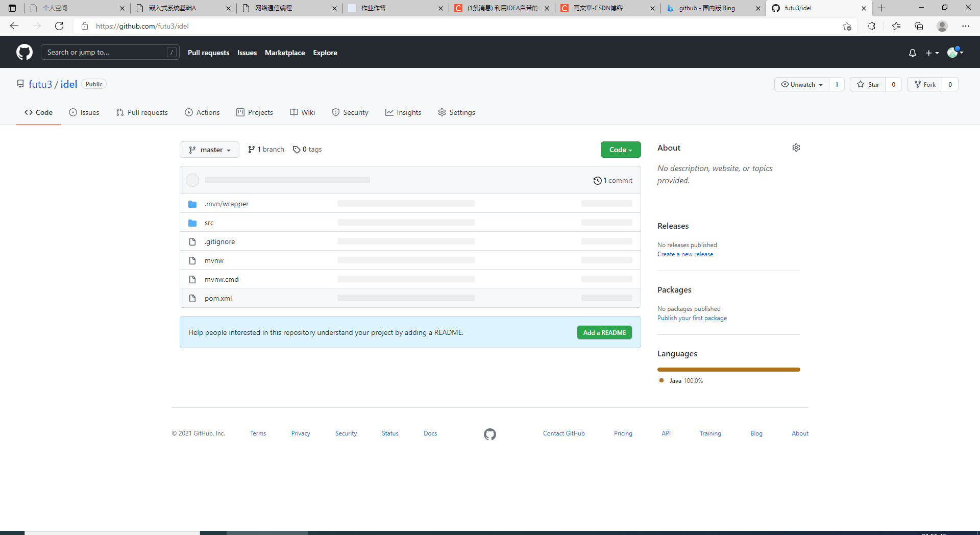980x535 pixels.
Task: Open the src folder
Action: click(x=209, y=223)
